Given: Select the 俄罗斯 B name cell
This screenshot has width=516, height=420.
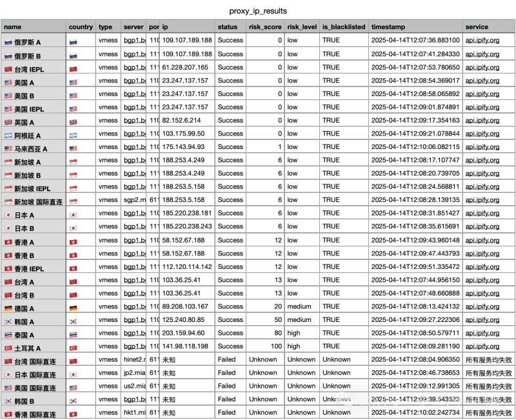Looking at the screenshot, I should 34,54.
